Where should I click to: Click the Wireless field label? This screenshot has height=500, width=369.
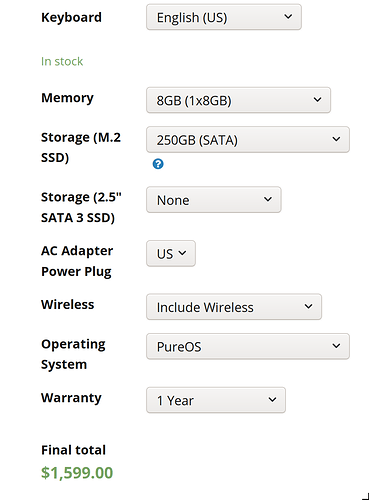(68, 304)
